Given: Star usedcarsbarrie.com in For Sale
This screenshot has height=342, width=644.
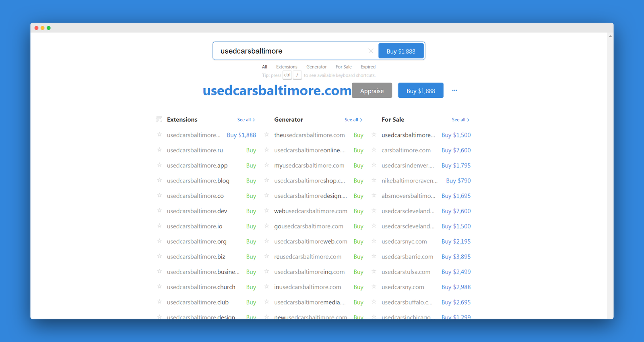Looking at the screenshot, I should click(374, 256).
